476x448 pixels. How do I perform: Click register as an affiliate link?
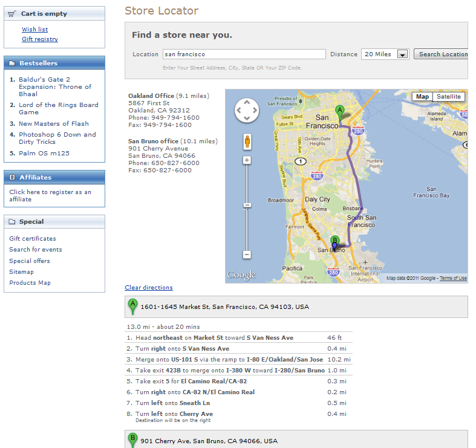50,195
